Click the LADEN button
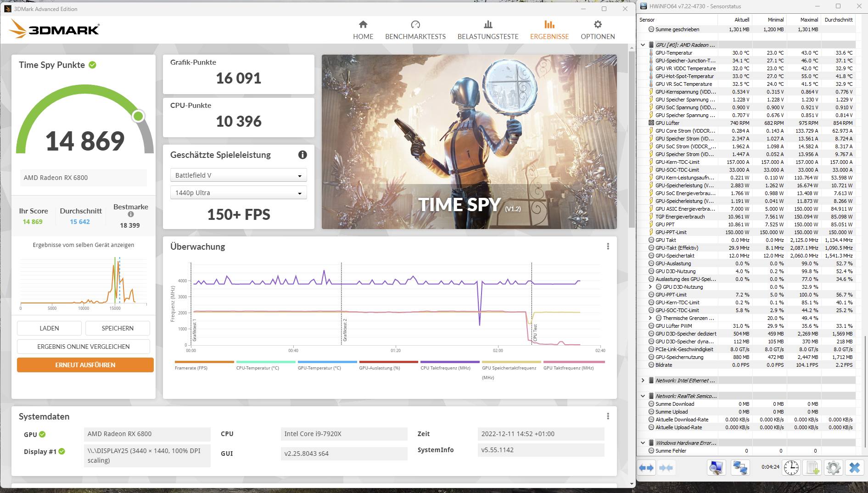The height and width of the screenshot is (493, 868). 49,328
